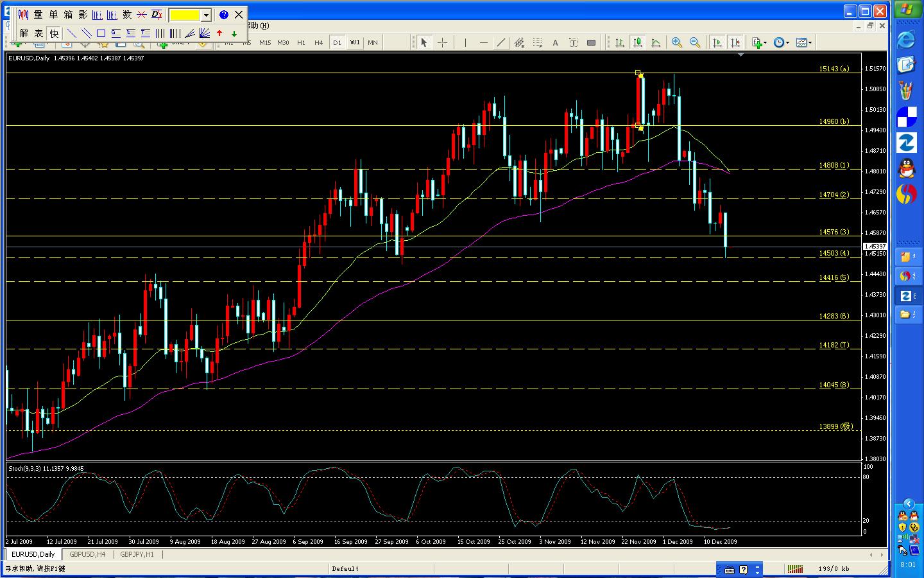Close the floating drawing toolbar
Image resolution: width=924 pixels, height=578 pixels.
click(239, 15)
